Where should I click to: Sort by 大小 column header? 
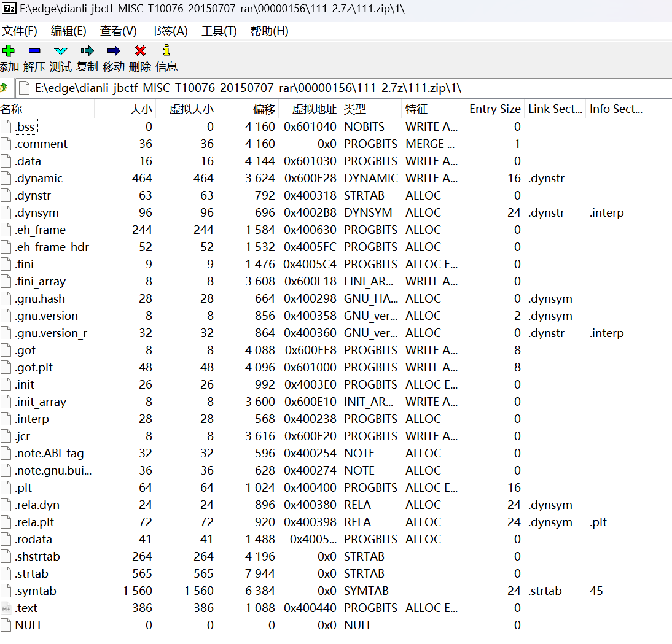125,109
